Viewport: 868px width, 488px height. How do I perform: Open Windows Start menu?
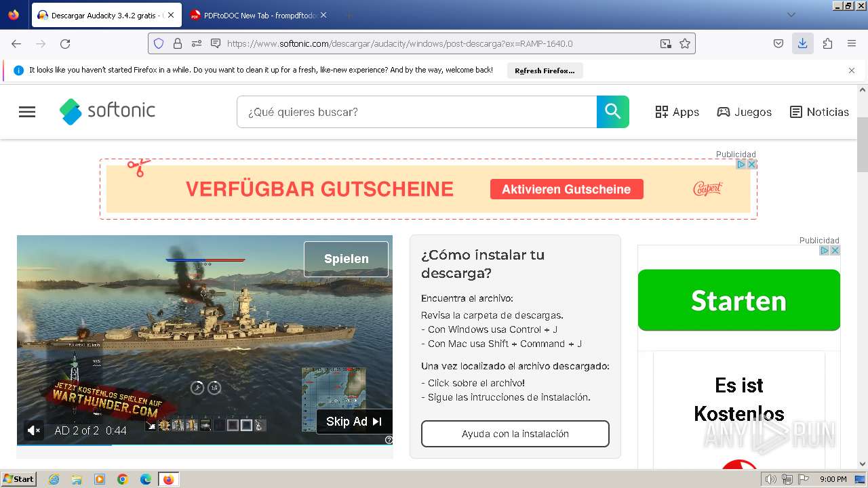[19, 479]
